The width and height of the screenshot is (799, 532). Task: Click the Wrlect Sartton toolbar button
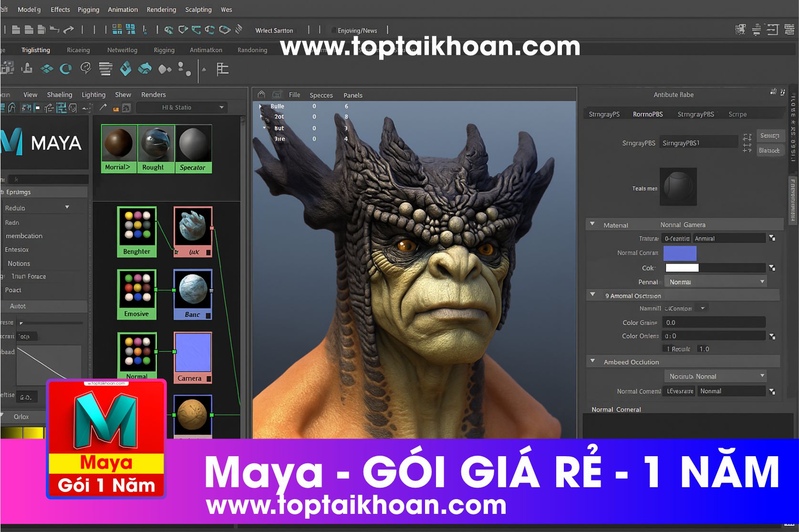pyautogui.click(x=274, y=31)
